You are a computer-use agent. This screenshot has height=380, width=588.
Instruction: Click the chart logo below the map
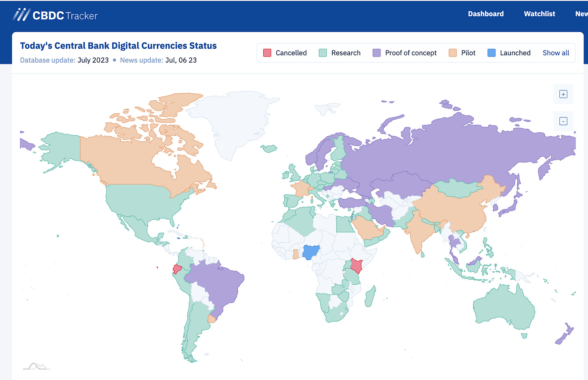pyautogui.click(x=36, y=366)
